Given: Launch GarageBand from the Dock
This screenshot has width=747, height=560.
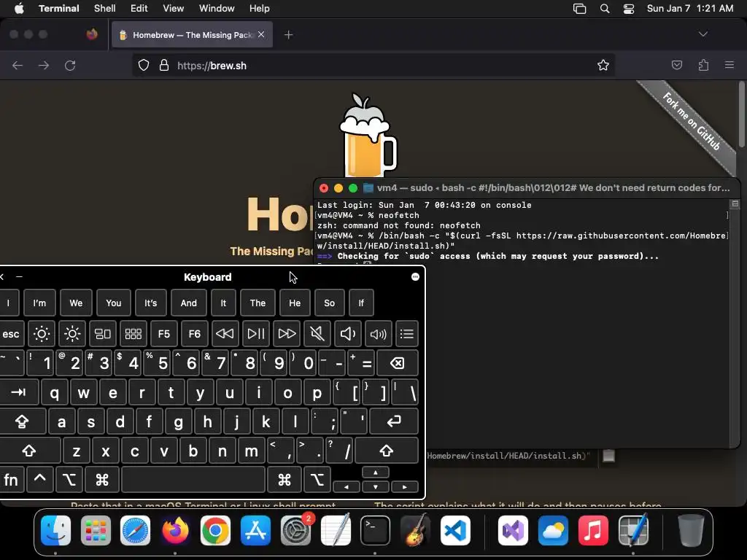Looking at the screenshot, I should [x=415, y=531].
